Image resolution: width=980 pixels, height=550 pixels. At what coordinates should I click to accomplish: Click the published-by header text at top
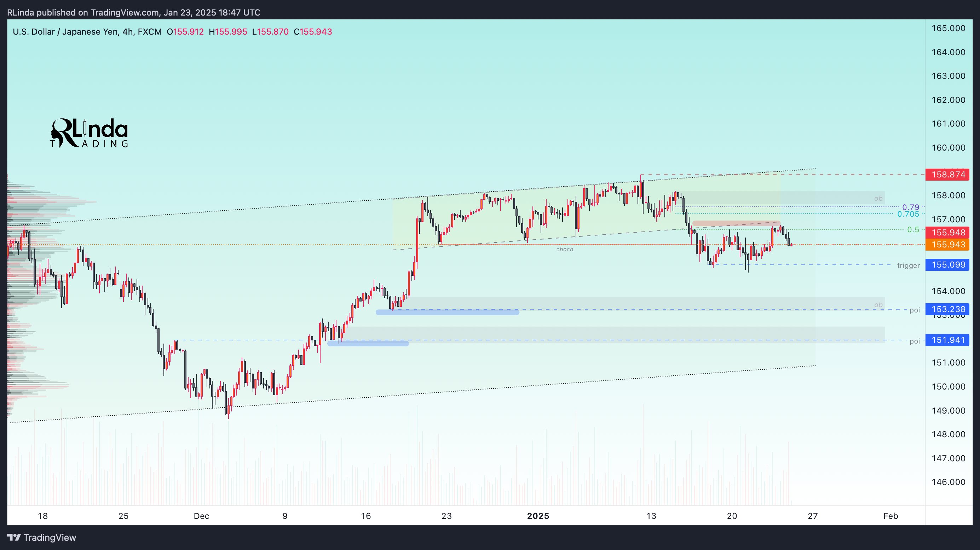[x=134, y=12]
